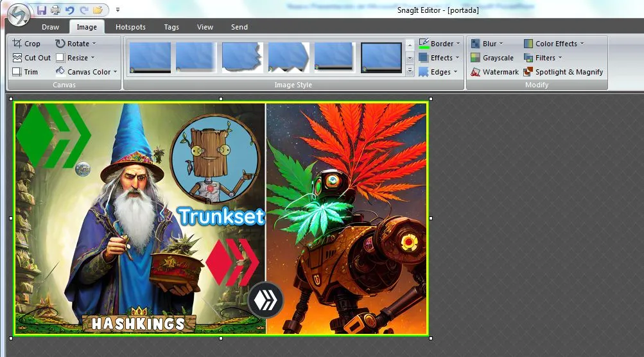Switch to the Image tab
This screenshot has height=357, width=644.
[87, 27]
